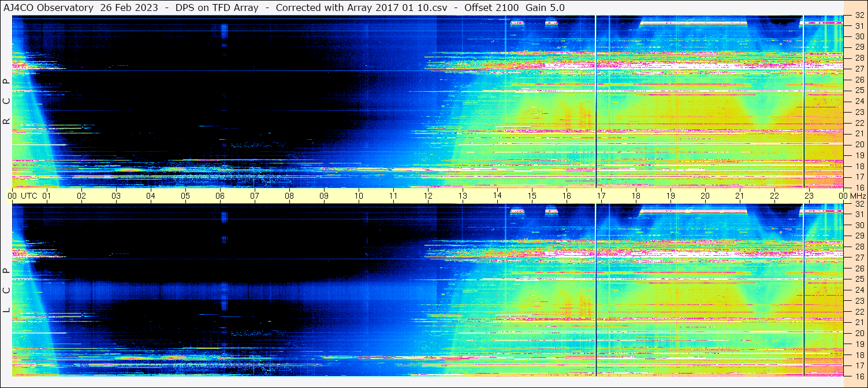Click the 14 hour tick label

pos(497,195)
